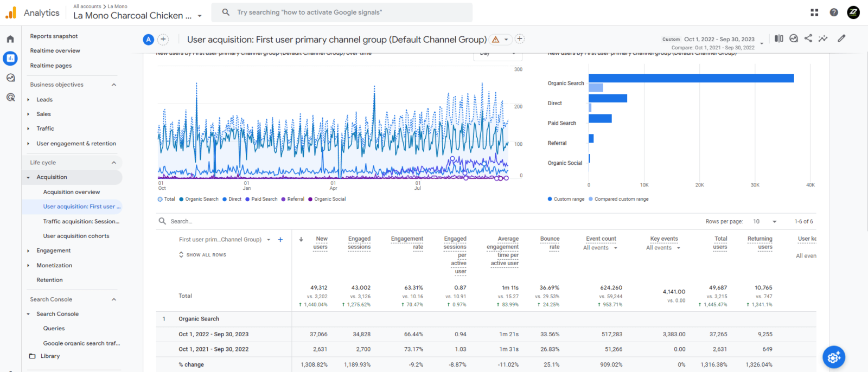Open Realtime overview
868x372 pixels.
[x=55, y=51]
